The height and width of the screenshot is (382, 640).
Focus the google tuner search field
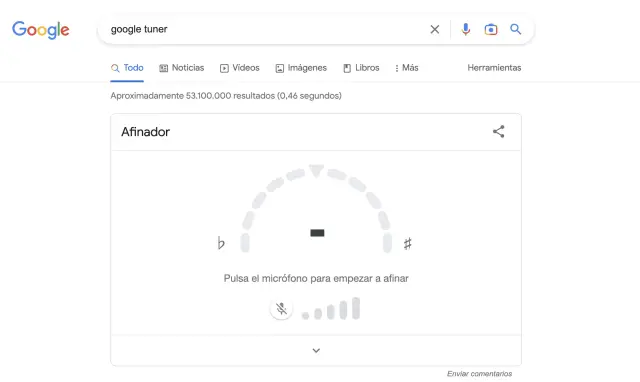(x=265, y=29)
